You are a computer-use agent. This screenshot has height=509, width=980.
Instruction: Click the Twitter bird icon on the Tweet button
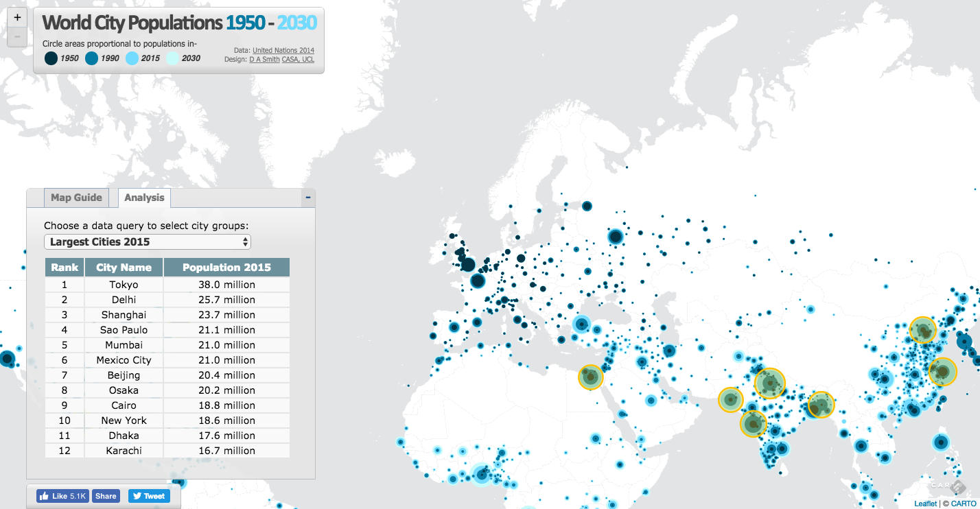pyautogui.click(x=137, y=495)
